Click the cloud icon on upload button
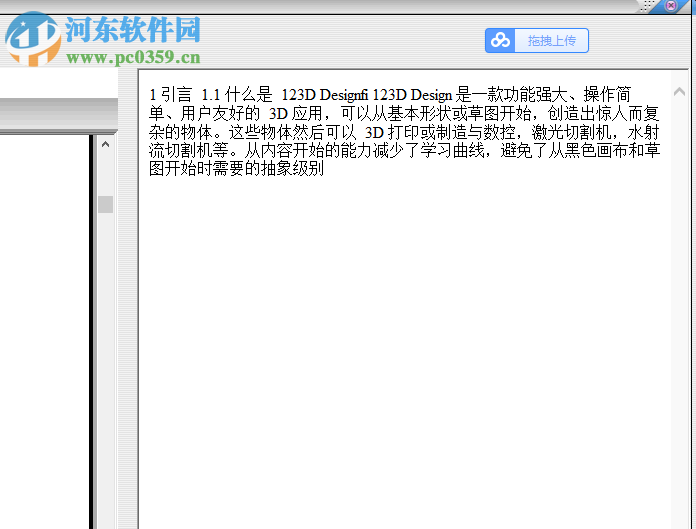 pyautogui.click(x=500, y=40)
